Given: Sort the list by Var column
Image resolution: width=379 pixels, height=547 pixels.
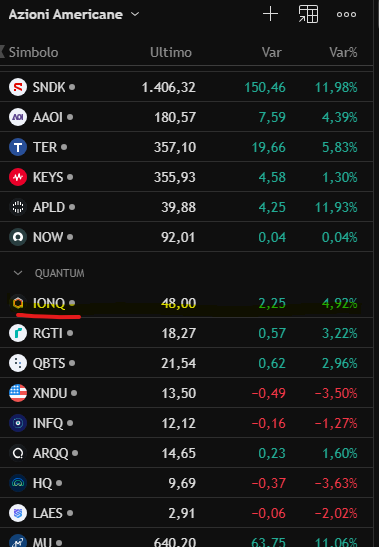Looking at the screenshot, I should [272, 52].
